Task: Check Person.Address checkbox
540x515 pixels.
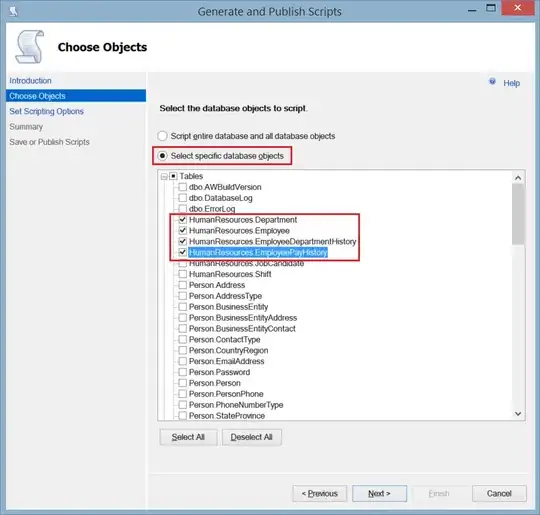Action: [x=183, y=285]
